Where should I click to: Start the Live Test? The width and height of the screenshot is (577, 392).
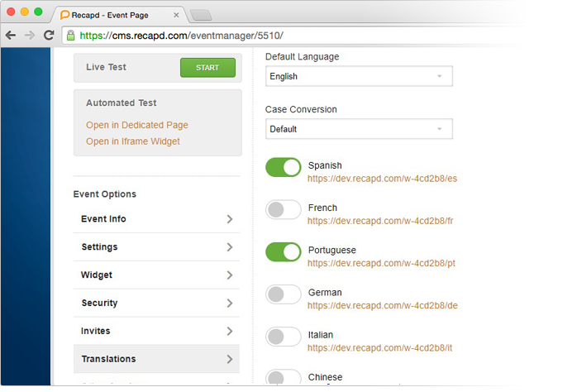[x=207, y=67]
